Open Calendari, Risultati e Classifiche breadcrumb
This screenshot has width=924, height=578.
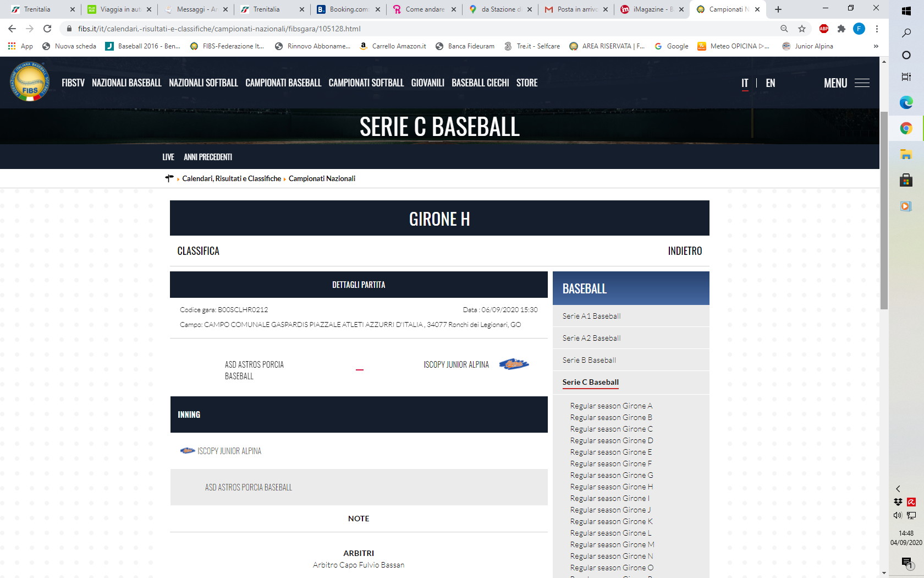(232, 178)
